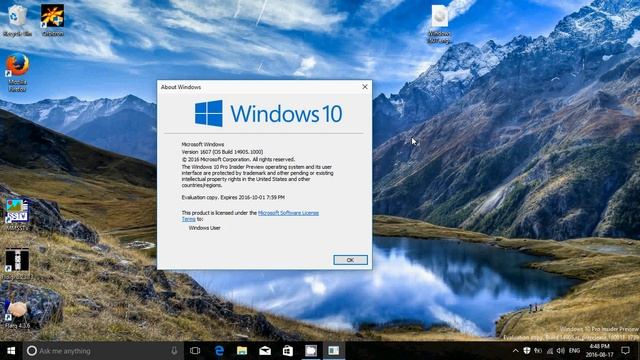Open the Windows Store from the taskbar
640x360 pixels.
tap(288, 351)
